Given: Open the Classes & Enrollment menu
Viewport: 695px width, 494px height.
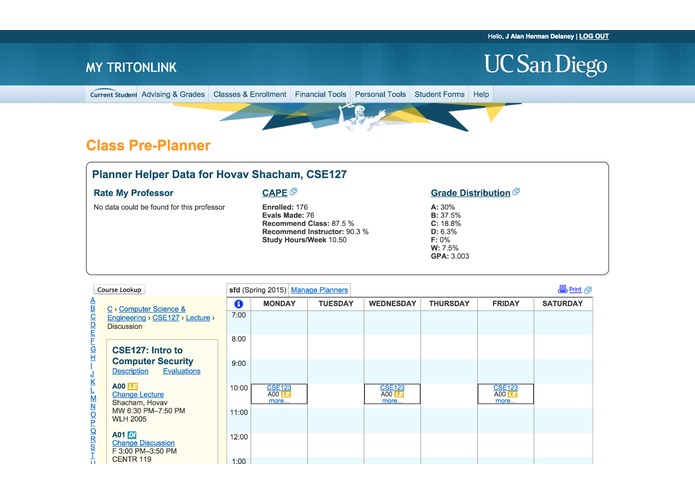Looking at the screenshot, I should pos(250,94).
